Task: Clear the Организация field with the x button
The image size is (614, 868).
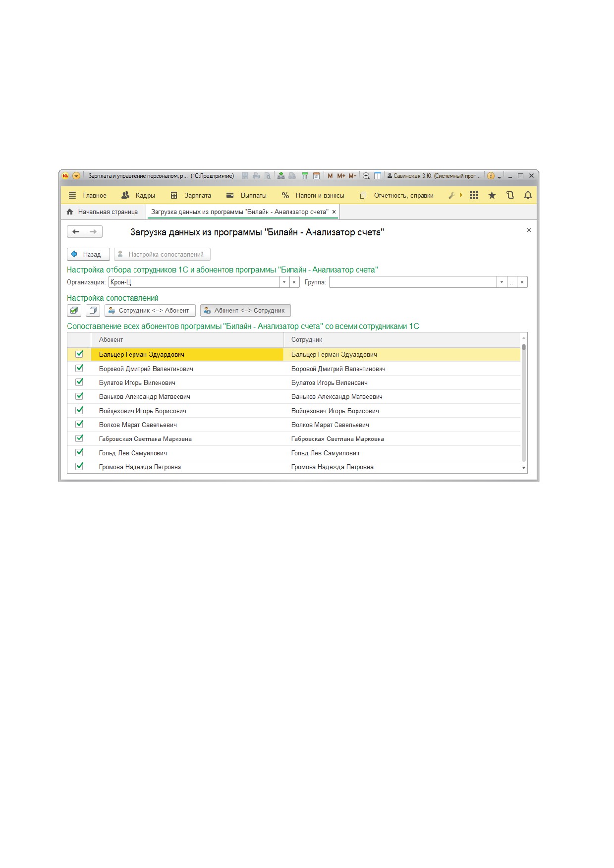Action: coord(294,282)
